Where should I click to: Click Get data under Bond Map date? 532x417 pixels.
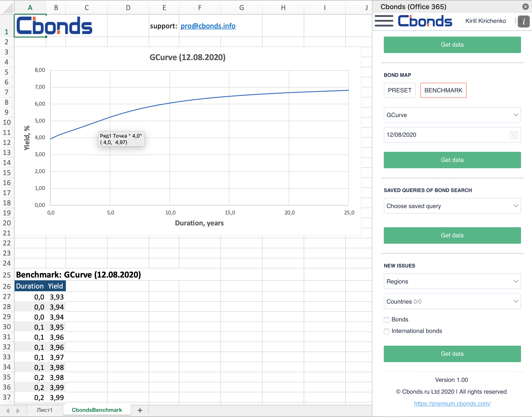point(452,160)
